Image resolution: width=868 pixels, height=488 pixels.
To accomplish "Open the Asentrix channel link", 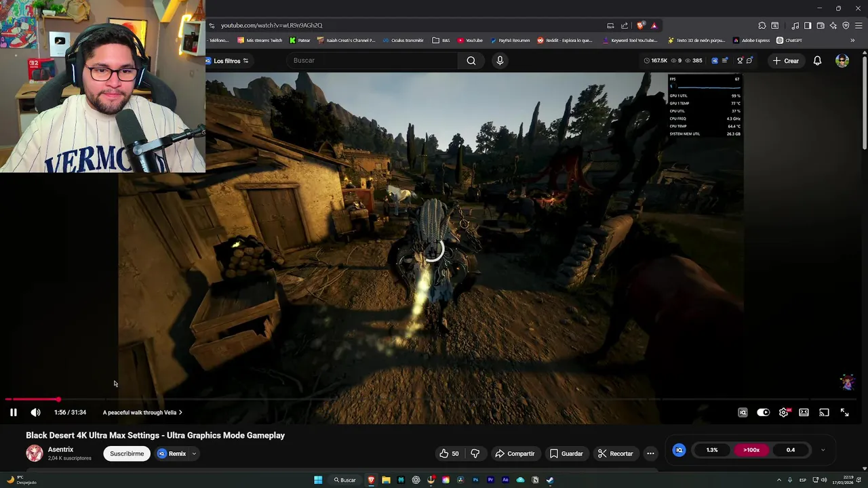I will pos(60,449).
